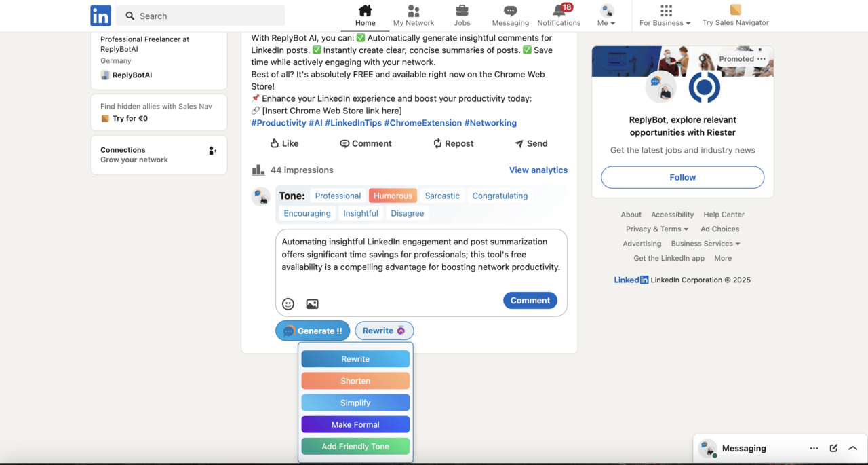
Task: Click the ReplyBotAI company icon in profile card
Action: [105, 75]
